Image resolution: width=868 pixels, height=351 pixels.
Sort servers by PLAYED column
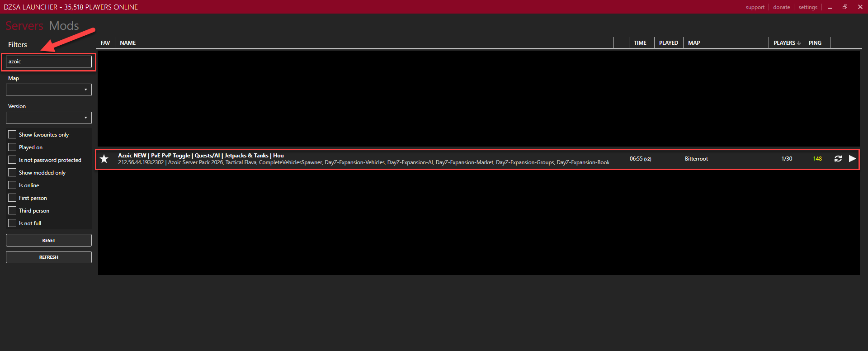(669, 43)
